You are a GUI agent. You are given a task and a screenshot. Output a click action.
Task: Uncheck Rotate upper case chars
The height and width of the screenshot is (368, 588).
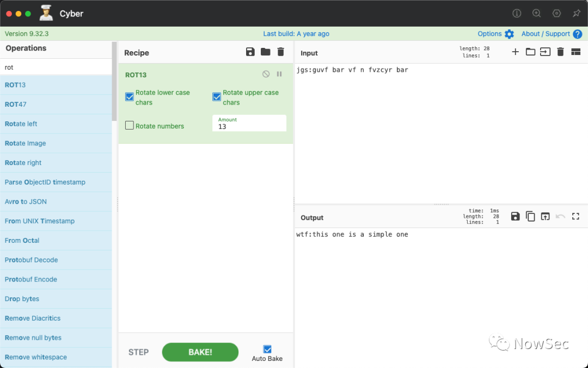[x=217, y=97]
